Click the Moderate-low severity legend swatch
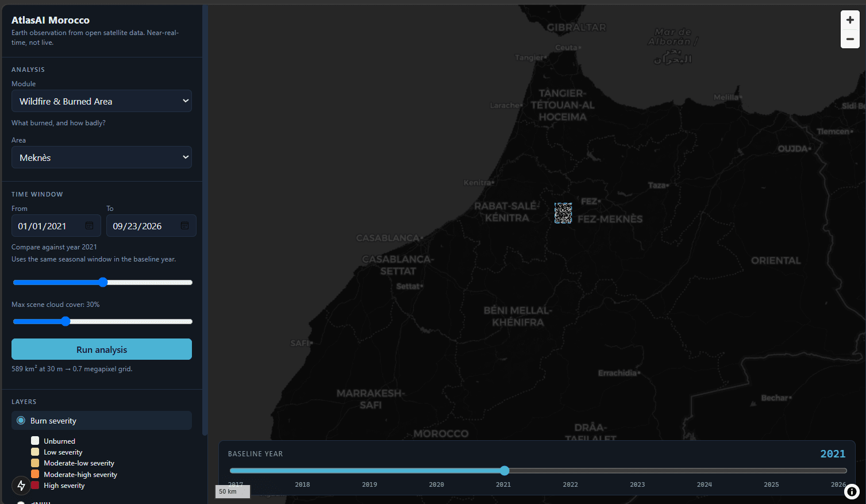The width and height of the screenshot is (866, 504). point(35,463)
